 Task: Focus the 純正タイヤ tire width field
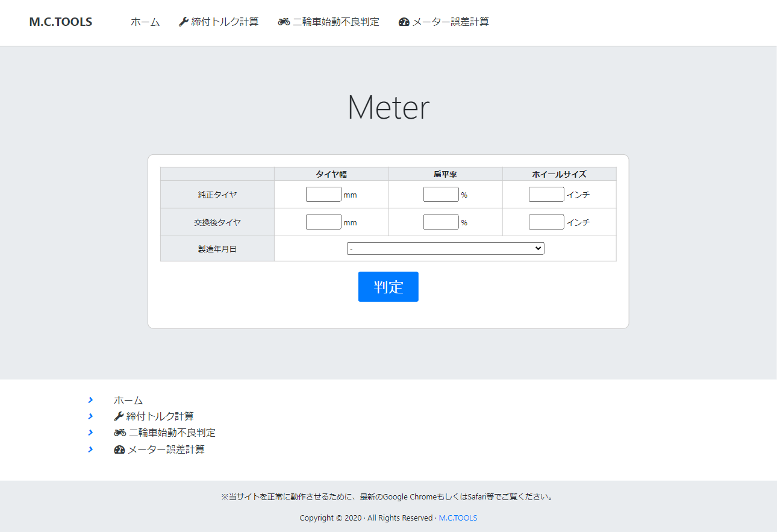click(323, 195)
